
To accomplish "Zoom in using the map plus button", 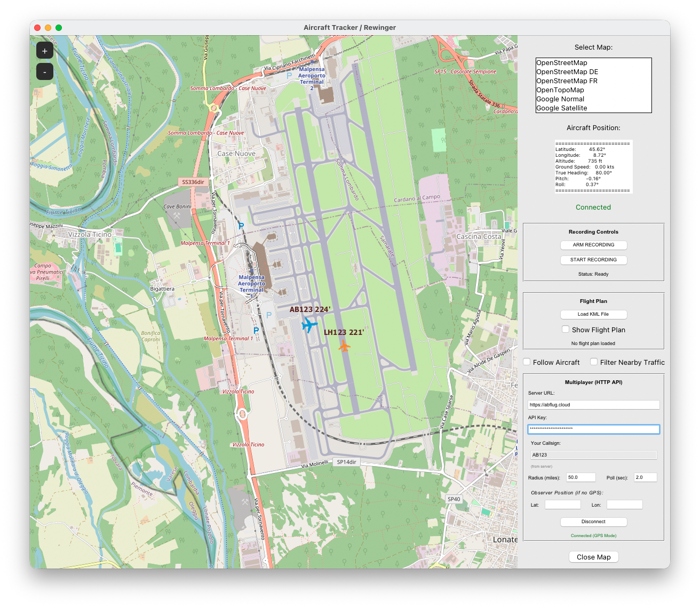I will (44, 50).
